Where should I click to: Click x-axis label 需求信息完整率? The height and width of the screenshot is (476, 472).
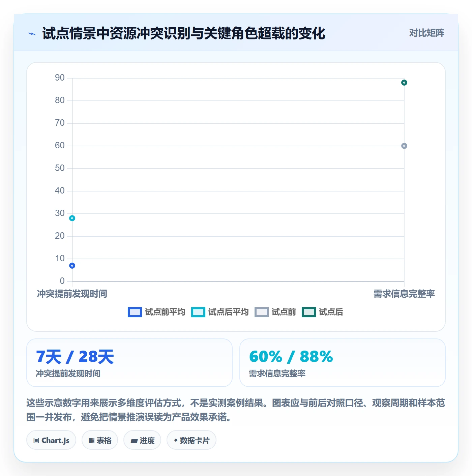click(x=404, y=294)
